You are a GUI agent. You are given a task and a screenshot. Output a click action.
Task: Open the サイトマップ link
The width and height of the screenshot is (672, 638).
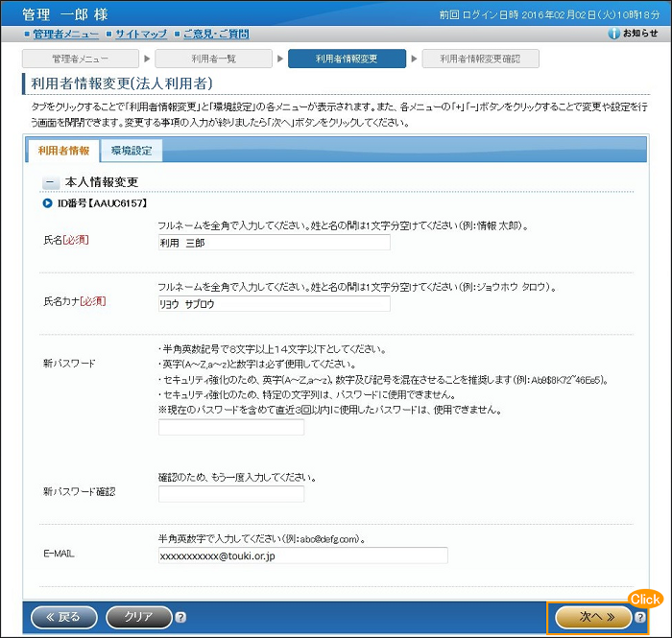(141, 34)
